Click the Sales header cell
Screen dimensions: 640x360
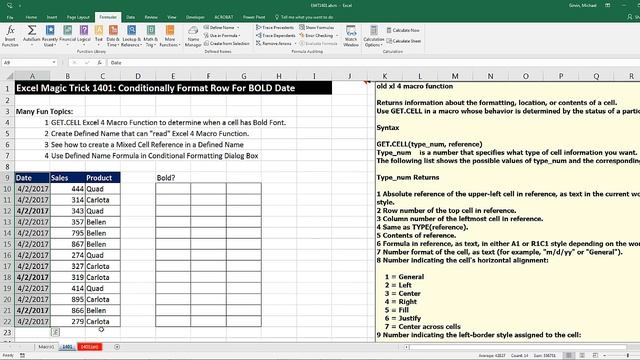pyautogui.click(x=67, y=178)
